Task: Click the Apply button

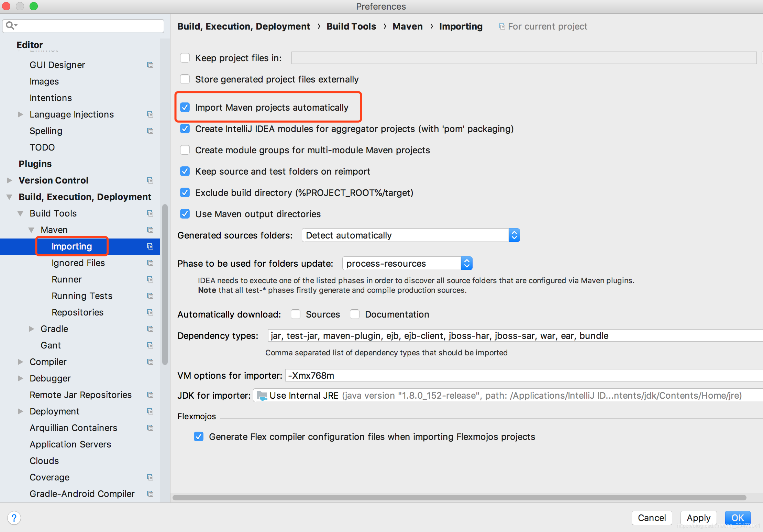Action: (x=698, y=518)
